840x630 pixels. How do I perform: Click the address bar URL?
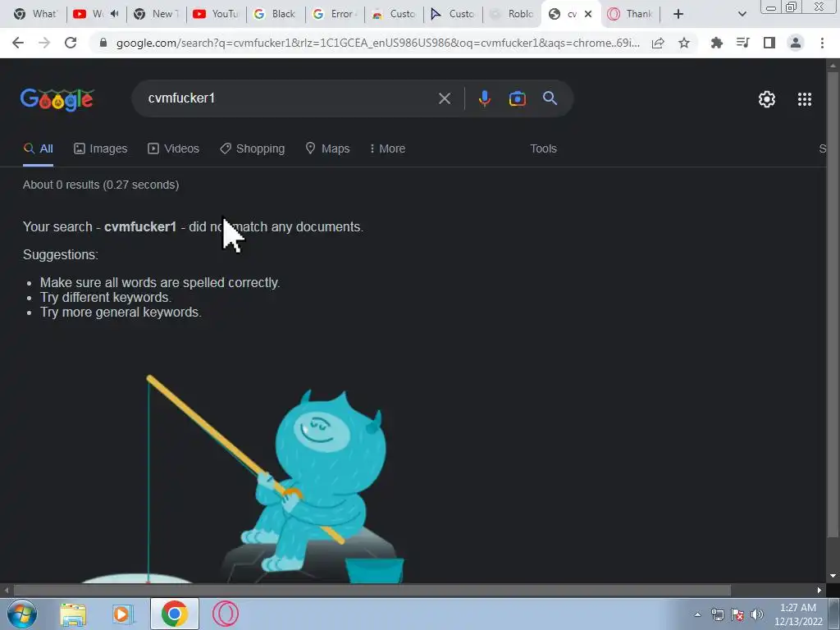377,43
